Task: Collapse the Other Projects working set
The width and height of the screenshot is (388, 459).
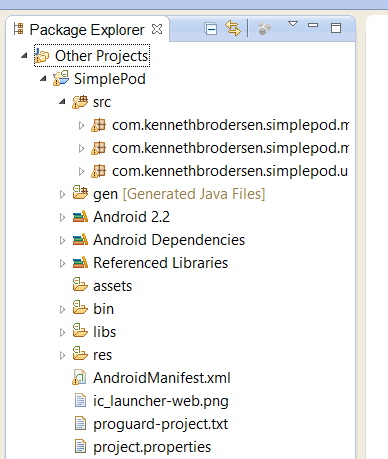Action: click(24, 56)
